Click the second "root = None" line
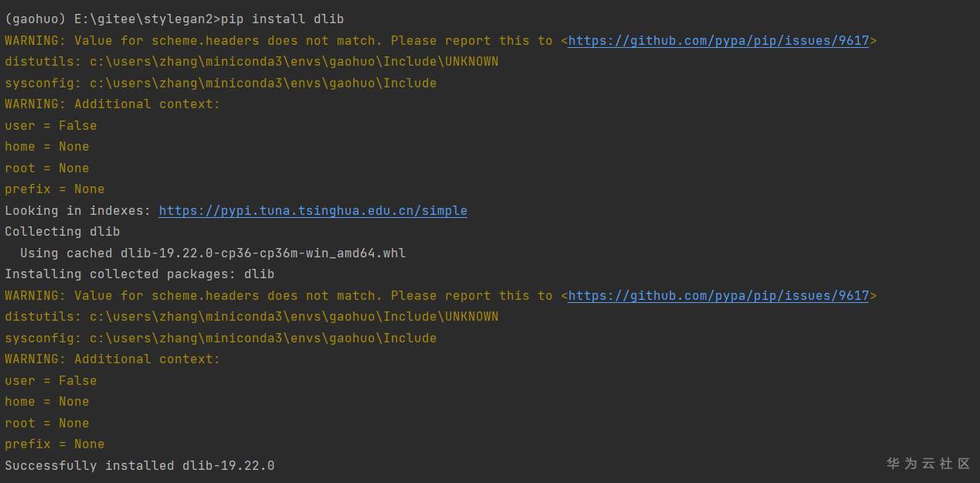 click(x=47, y=423)
